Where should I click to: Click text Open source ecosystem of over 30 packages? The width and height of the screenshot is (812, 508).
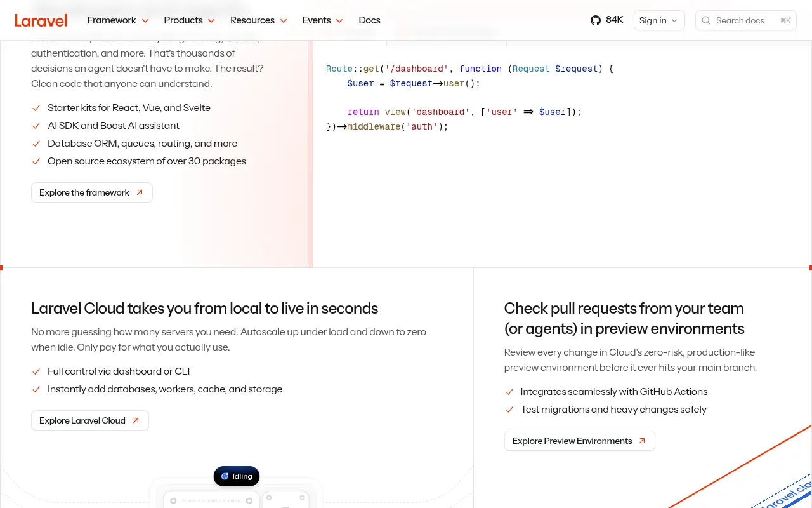tap(147, 161)
